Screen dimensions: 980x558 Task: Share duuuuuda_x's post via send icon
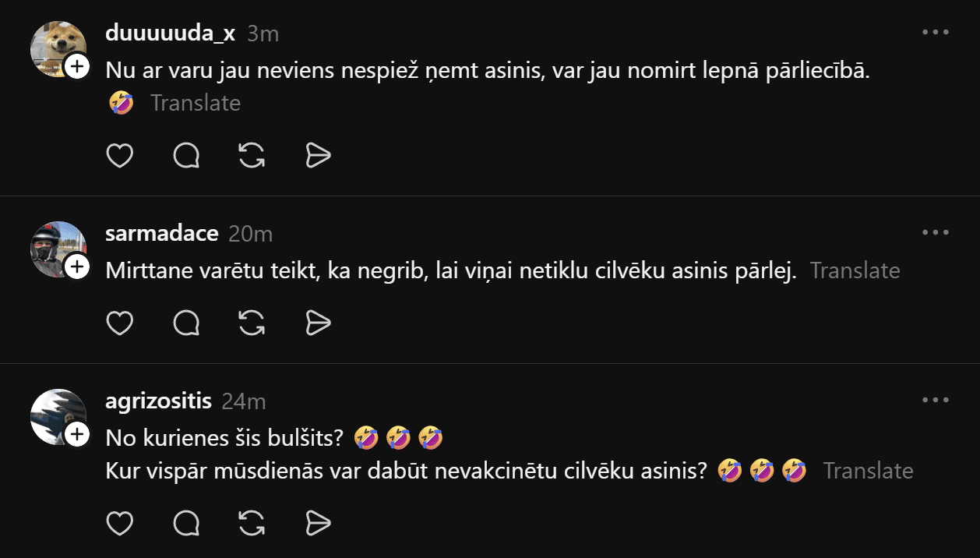point(318,156)
